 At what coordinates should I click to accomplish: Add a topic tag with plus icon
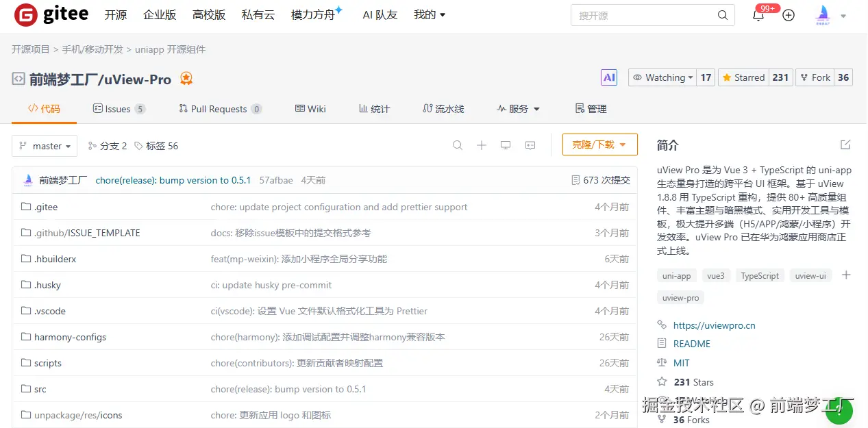point(846,275)
